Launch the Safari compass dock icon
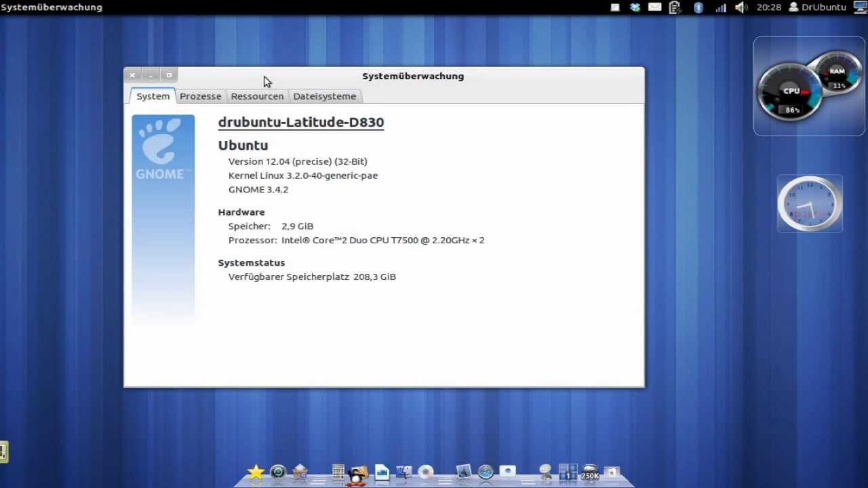 [486, 472]
